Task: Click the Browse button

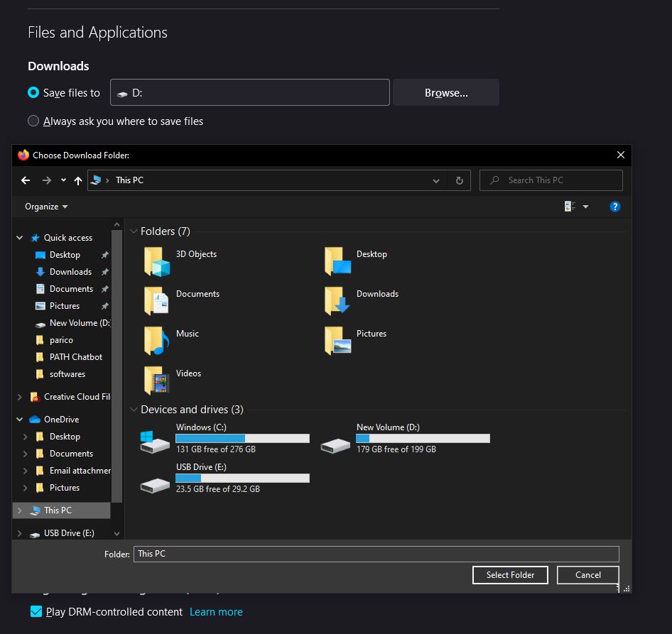Action: point(445,92)
